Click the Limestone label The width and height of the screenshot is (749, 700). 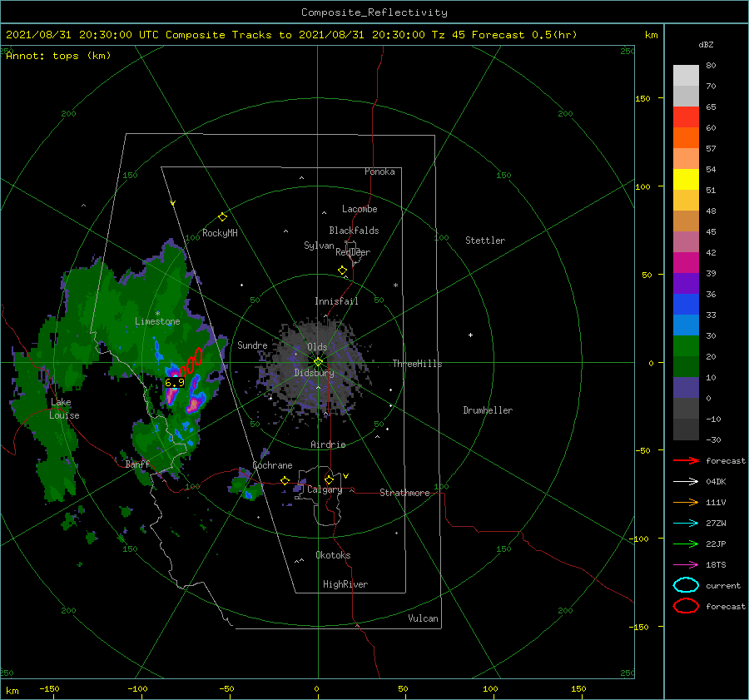click(x=157, y=321)
